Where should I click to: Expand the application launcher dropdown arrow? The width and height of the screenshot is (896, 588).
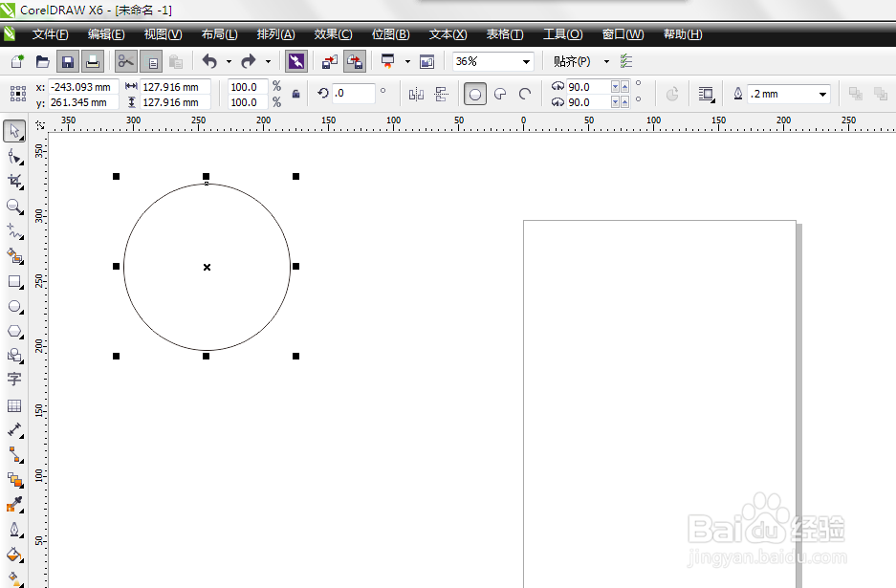click(x=407, y=61)
